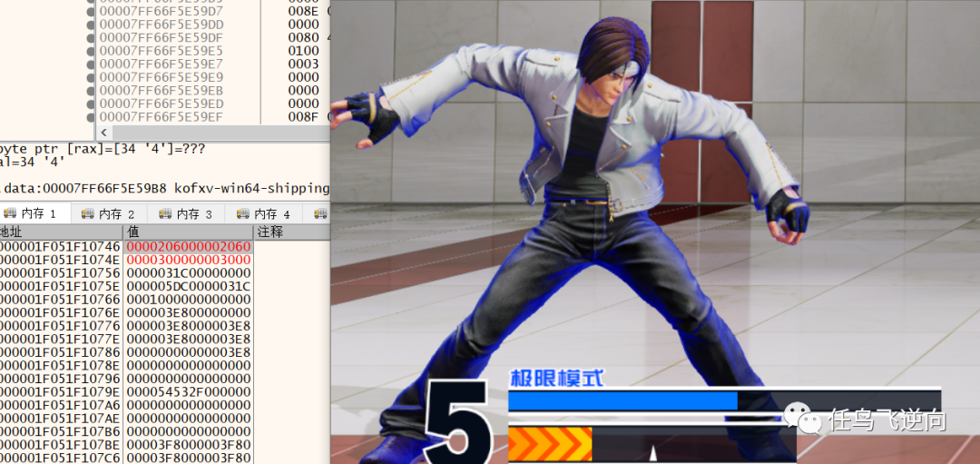Image resolution: width=980 pixels, height=464 pixels.
Task: Click the orange chevron power gauge
Action: (550, 444)
